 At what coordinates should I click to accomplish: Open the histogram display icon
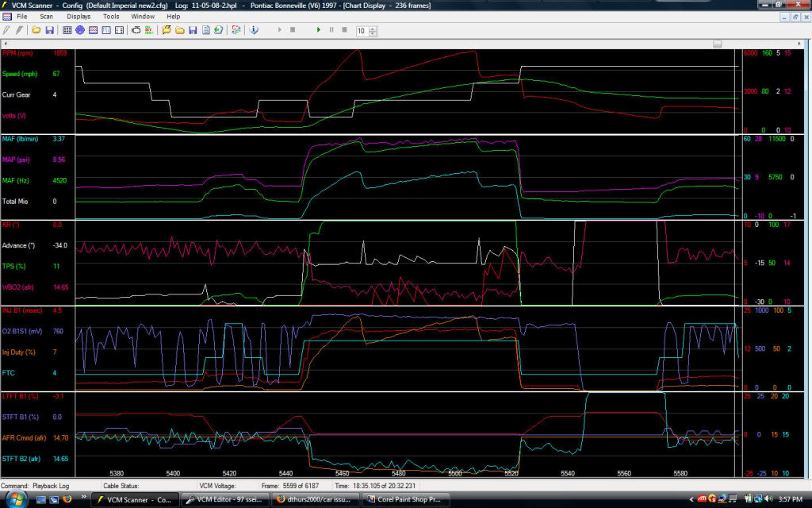106,30
